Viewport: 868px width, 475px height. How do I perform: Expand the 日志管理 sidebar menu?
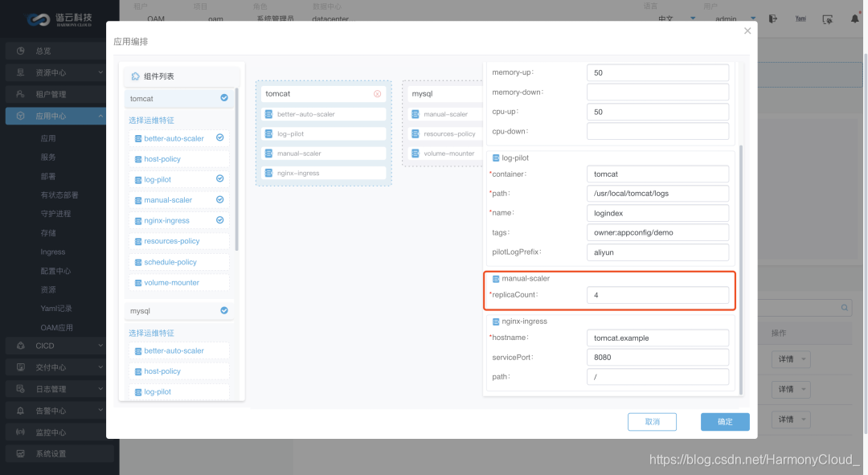coord(100,389)
